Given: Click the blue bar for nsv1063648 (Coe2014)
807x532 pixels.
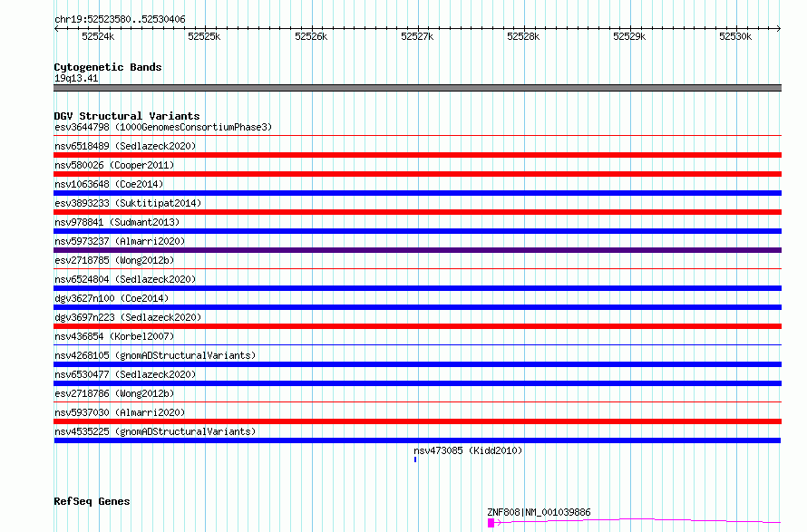Looking at the screenshot, I should [417, 193].
